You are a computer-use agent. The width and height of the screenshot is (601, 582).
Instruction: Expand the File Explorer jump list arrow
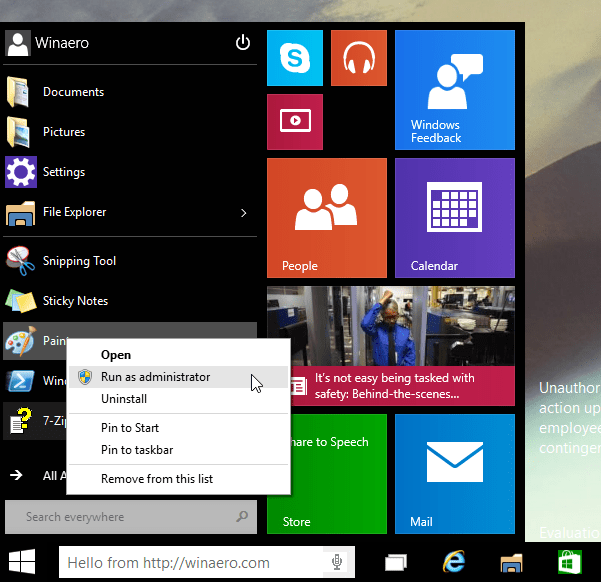click(x=243, y=213)
